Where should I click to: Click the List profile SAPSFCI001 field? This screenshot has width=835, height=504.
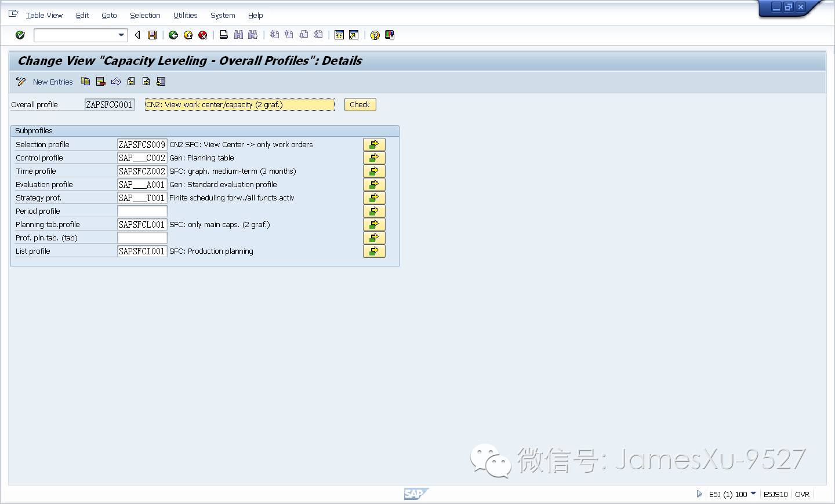point(142,251)
